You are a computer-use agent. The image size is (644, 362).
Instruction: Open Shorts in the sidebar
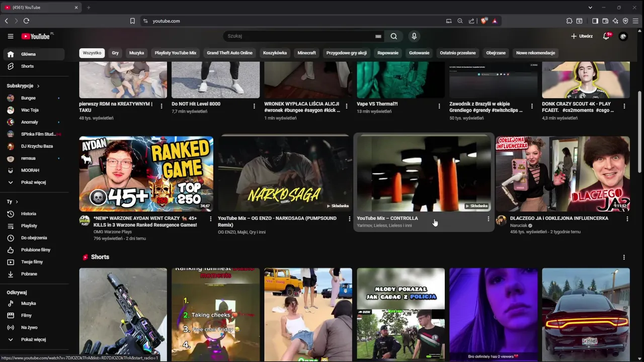pyautogui.click(x=34, y=66)
